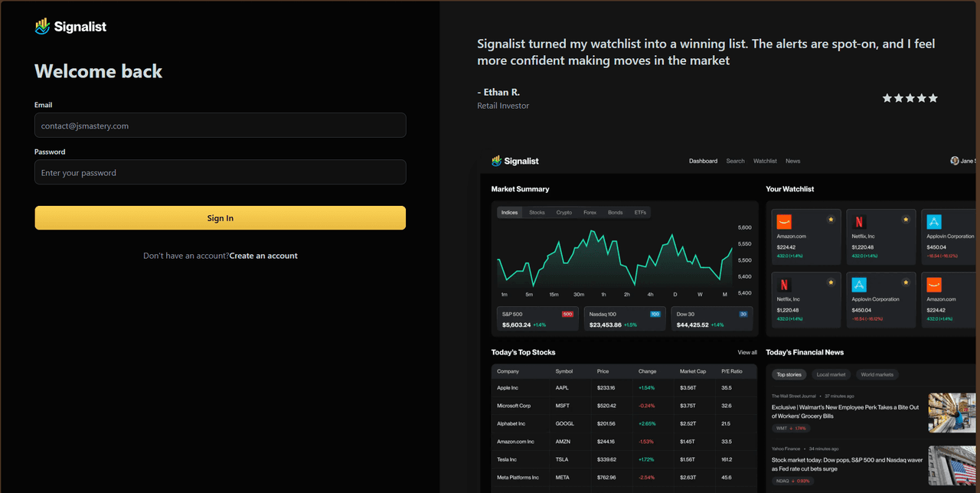Viewport: 980px width, 493px height.
Task: Click the Walmart employee perk headline
Action: pos(845,412)
